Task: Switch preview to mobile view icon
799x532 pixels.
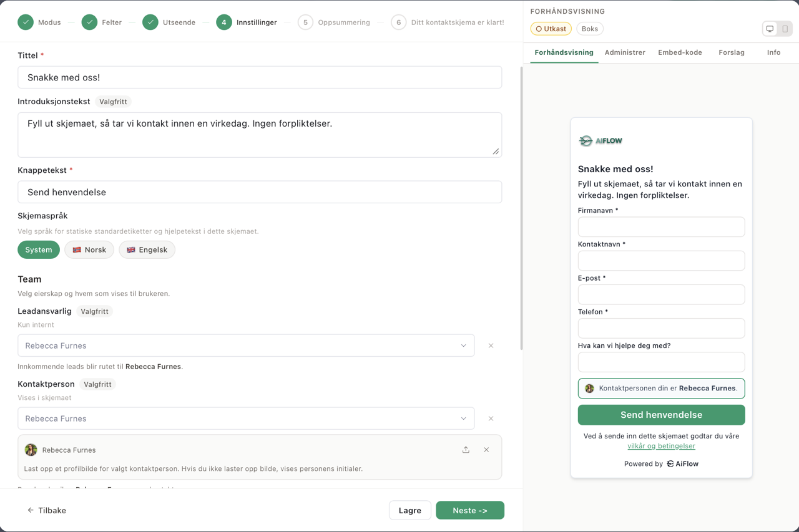Action: coord(785,29)
